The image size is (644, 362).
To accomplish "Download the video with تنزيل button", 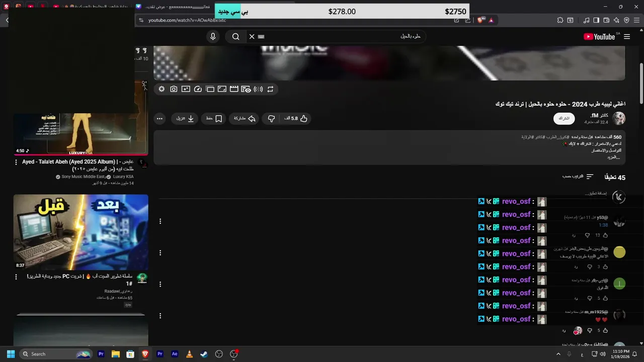I will pyautogui.click(x=185, y=119).
